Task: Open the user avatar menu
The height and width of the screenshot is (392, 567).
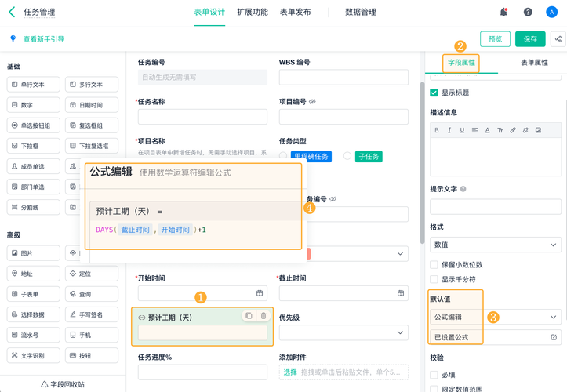Action: [551, 12]
